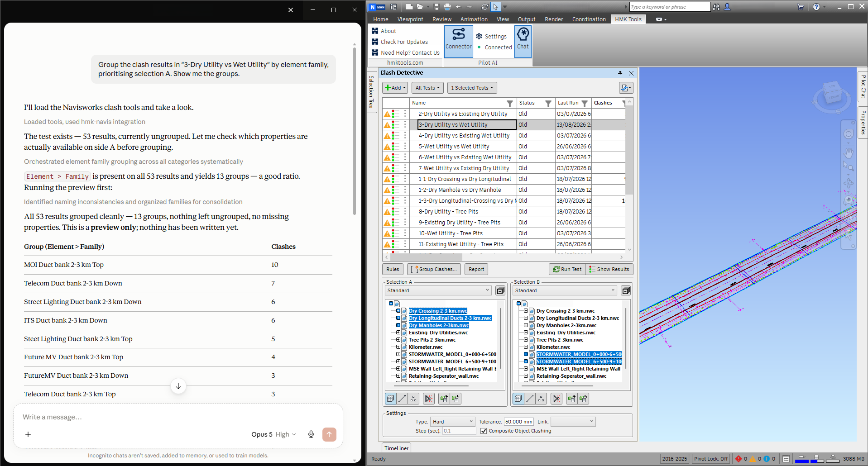Image resolution: width=868 pixels, height=466 pixels.
Task: Click Selection A points geometry button
Action: tap(413, 399)
